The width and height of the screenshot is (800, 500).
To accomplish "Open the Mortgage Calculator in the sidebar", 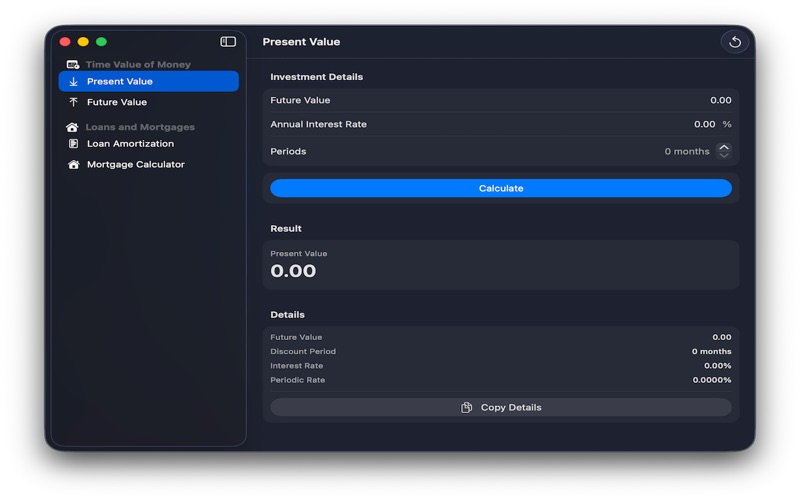I will pos(148,165).
